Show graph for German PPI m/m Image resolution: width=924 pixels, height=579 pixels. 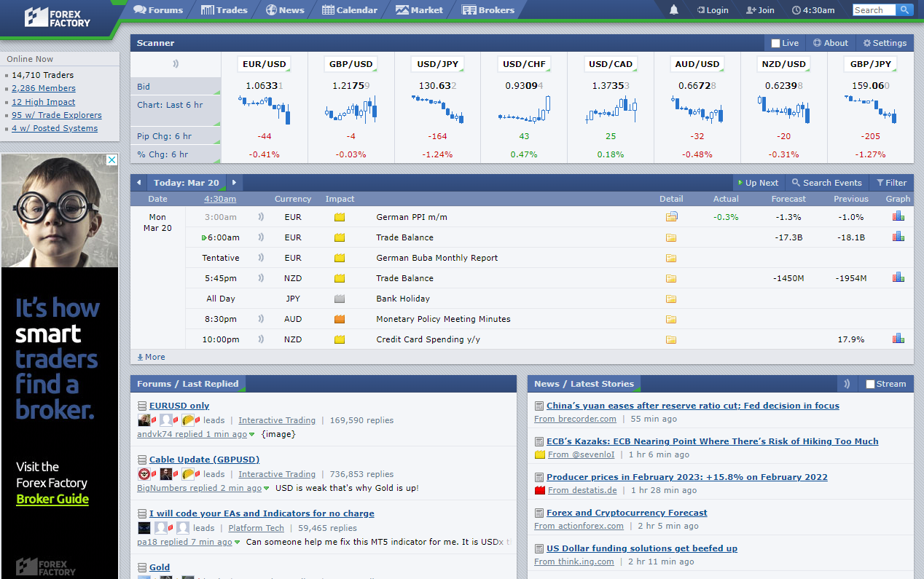898,216
